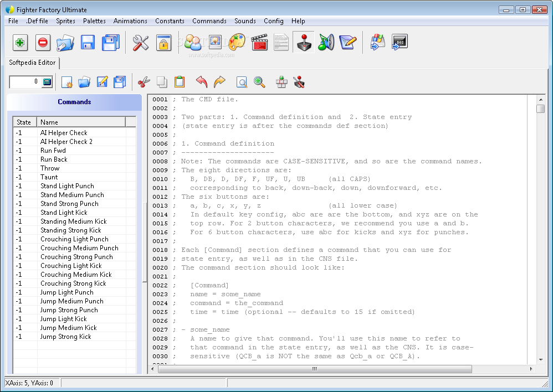Open the constants document page icon
The image size is (553, 392).
[x=281, y=43]
